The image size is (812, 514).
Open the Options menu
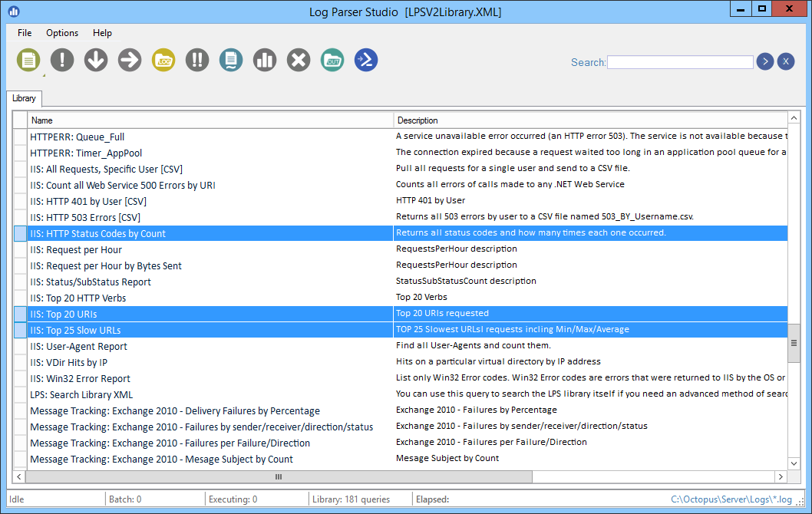coord(62,33)
